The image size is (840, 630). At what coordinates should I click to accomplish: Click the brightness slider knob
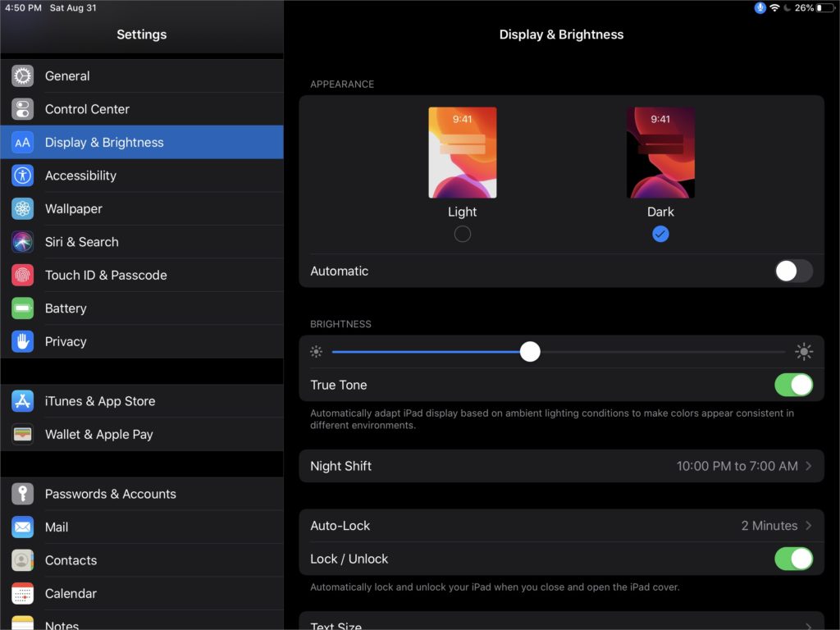pyautogui.click(x=530, y=352)
